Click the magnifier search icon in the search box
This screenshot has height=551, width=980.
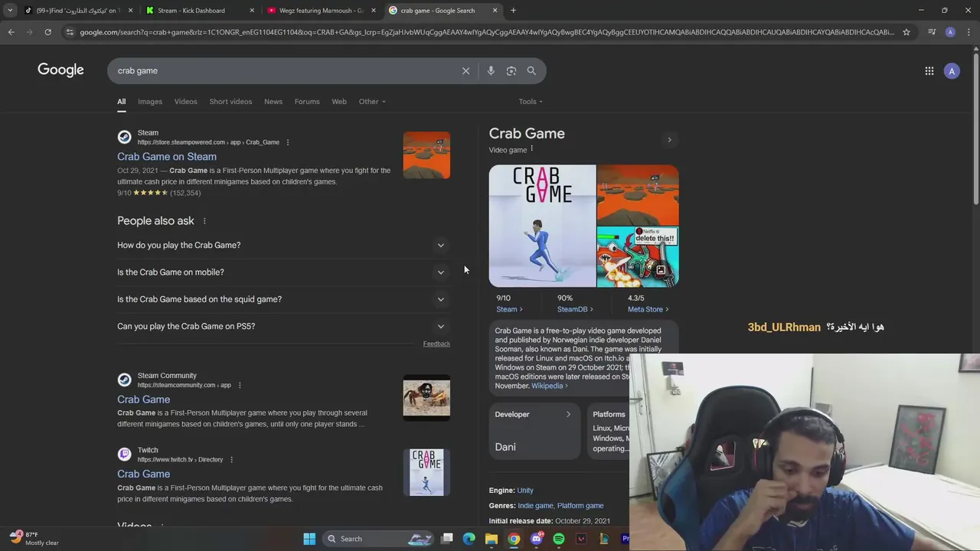coord(531,70)
